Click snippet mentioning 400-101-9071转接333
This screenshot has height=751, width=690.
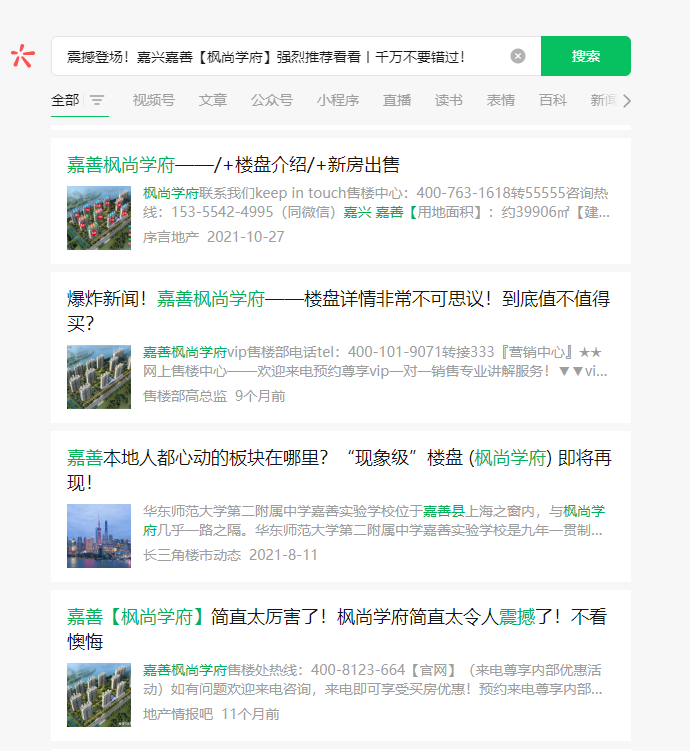[x=375, y=362]
